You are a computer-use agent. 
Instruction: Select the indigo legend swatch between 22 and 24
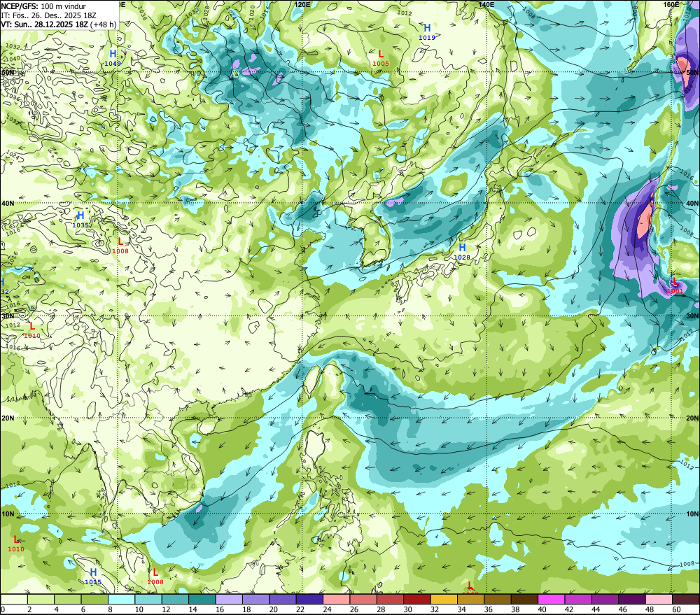(x=309, y=600)
